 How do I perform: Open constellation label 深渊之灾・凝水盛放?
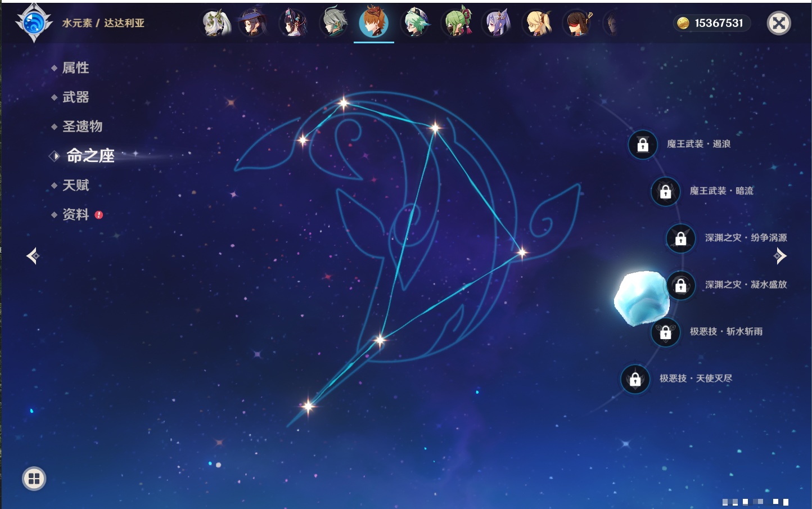746,285
